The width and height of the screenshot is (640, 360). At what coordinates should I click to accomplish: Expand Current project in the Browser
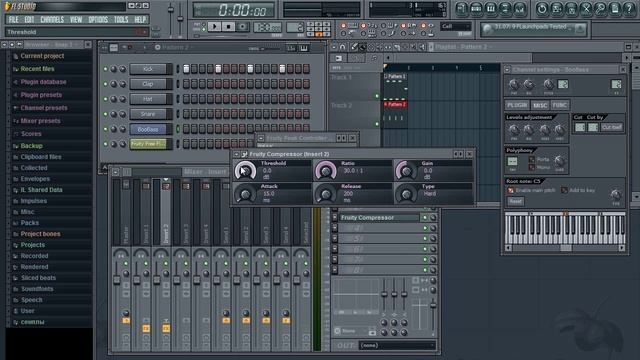42,56
